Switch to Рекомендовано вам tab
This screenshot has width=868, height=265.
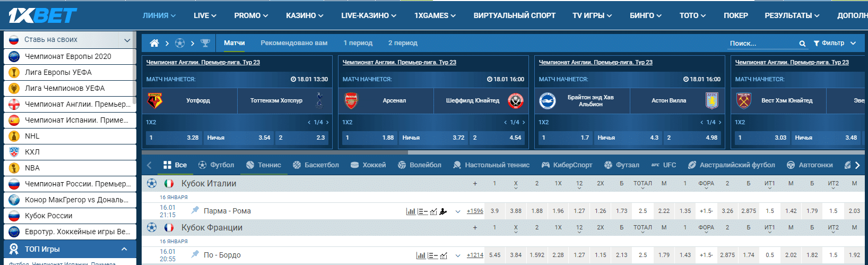click(294, 43)
